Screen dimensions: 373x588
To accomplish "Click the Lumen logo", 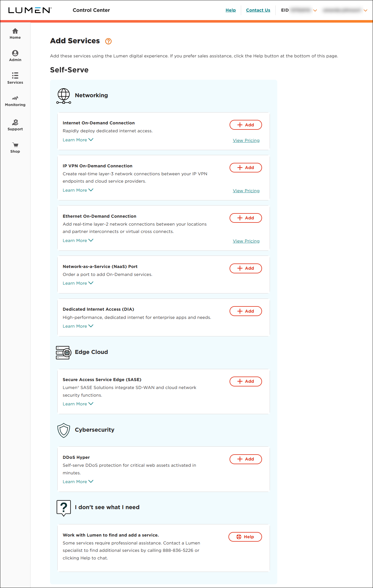I will [30, 10].
